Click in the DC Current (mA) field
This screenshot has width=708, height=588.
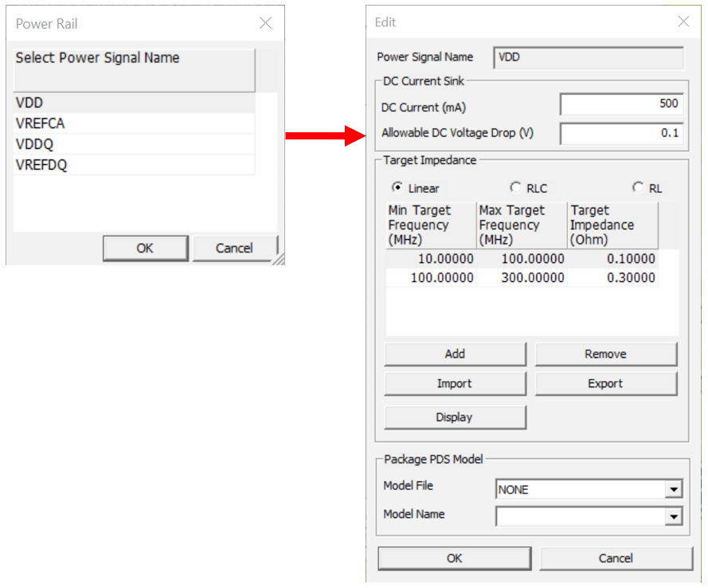620,104
